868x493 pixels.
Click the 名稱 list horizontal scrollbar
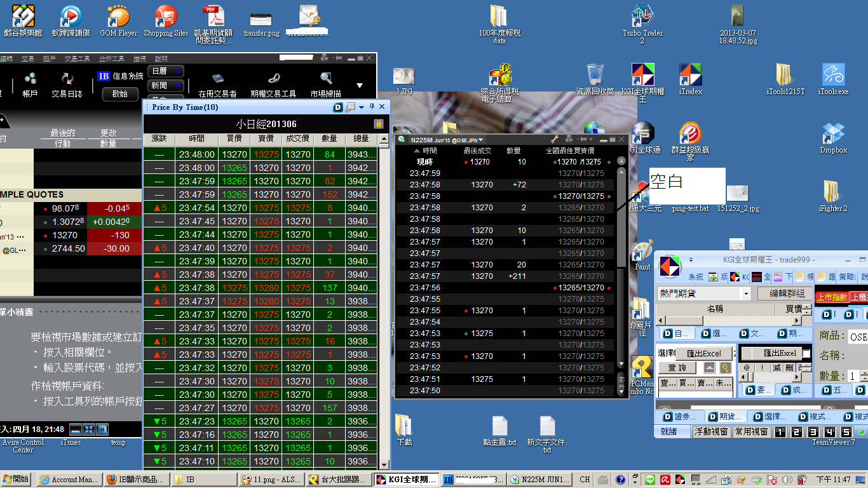tap(730, 321)
